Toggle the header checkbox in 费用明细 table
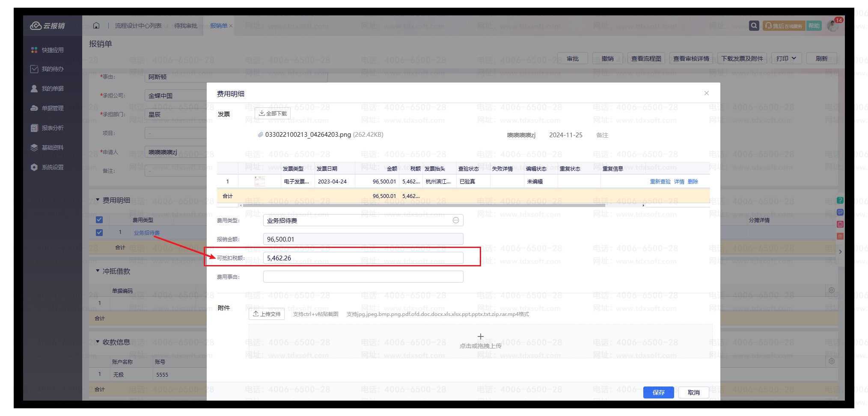This screenshot has height=416, width=868. pos(99,220)
